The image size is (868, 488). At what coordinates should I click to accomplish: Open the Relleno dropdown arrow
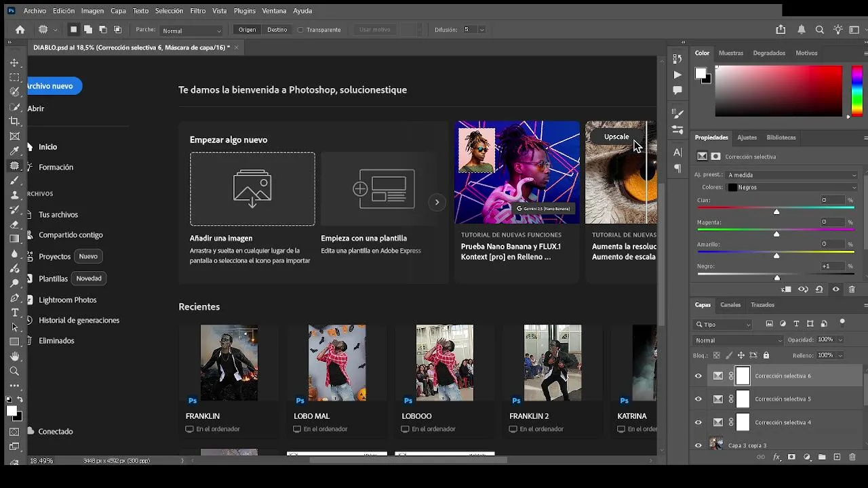840,355
